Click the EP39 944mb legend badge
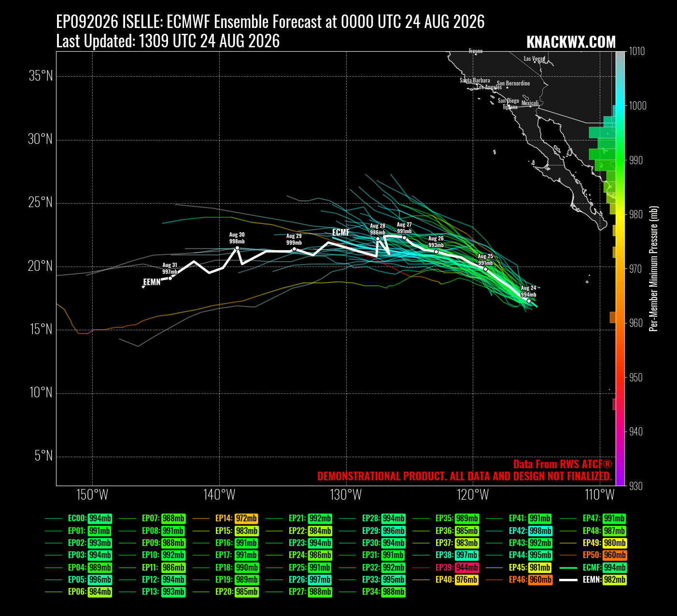The image size is (677, 616). (466, 567)
